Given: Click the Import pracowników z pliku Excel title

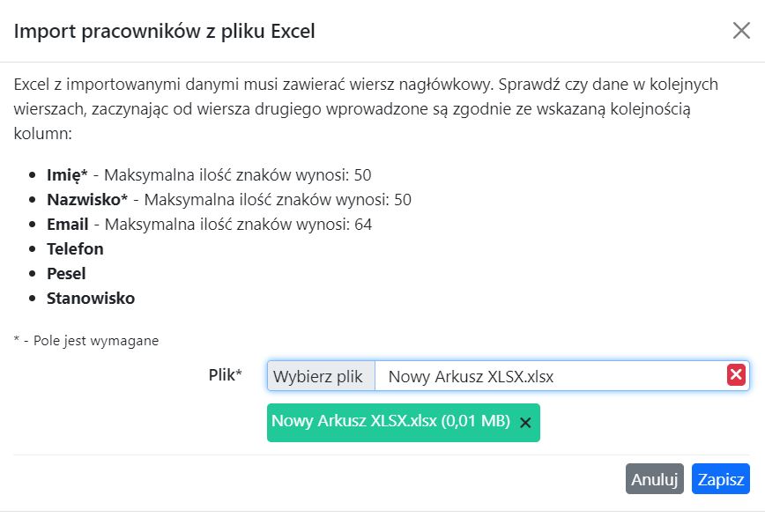Looking at the screenshot, I should (x=163, y=30).
